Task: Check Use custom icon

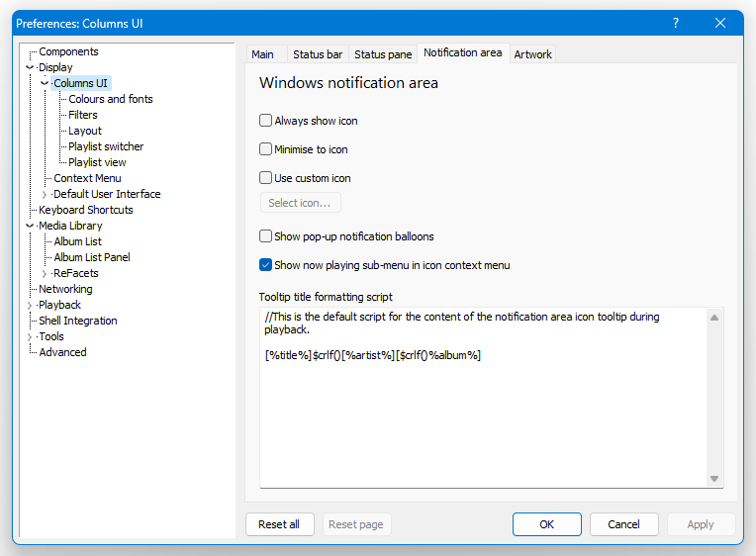Action: 265,177
